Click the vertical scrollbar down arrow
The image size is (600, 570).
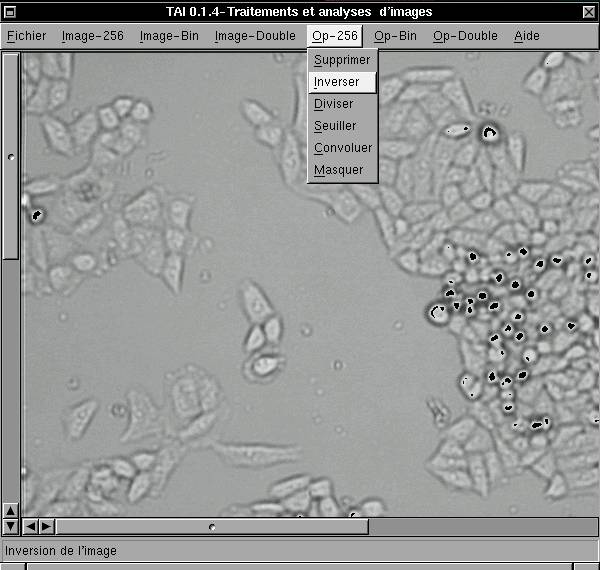(11, 525)
